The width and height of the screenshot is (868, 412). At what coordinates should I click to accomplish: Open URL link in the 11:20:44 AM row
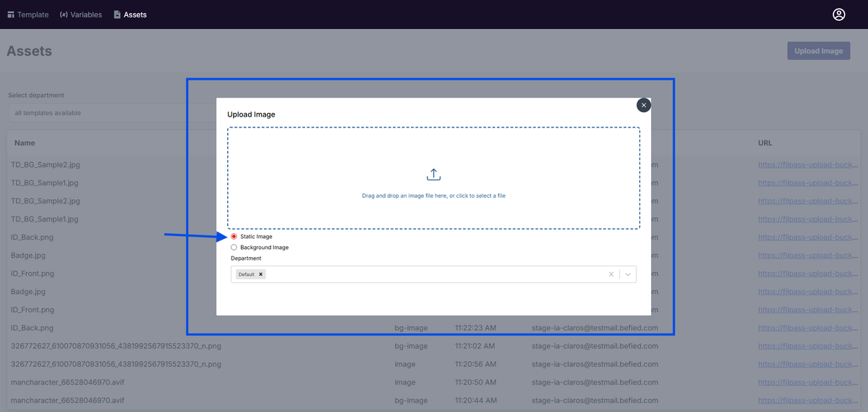tap(809, 400)
